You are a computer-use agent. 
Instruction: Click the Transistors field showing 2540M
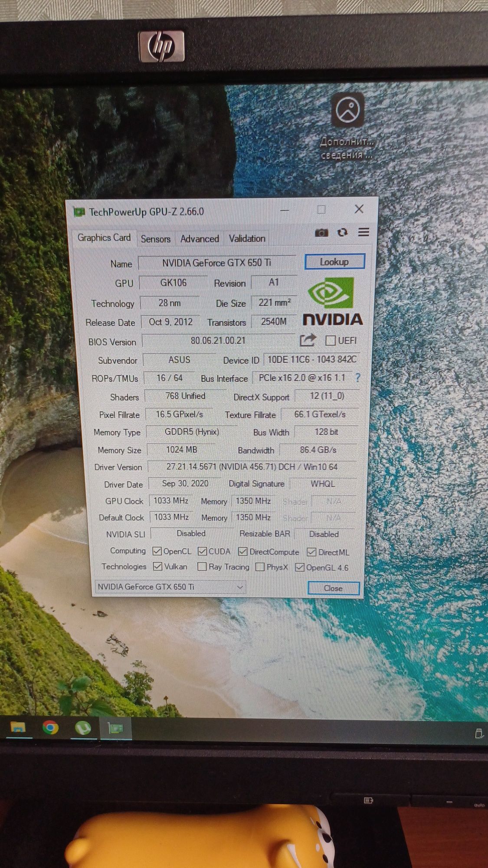(274, 322)
